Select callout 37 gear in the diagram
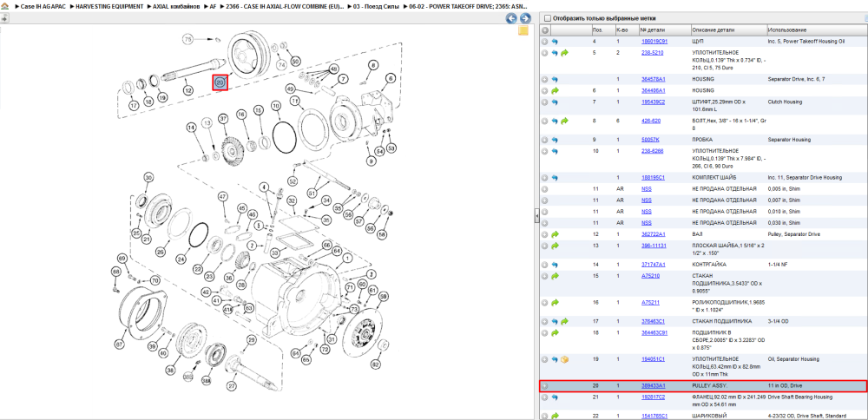 pos(223,118)
